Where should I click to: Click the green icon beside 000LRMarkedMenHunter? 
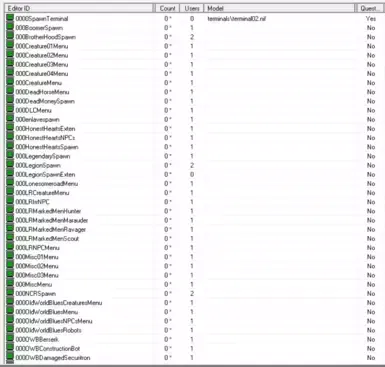click(10, 211)
